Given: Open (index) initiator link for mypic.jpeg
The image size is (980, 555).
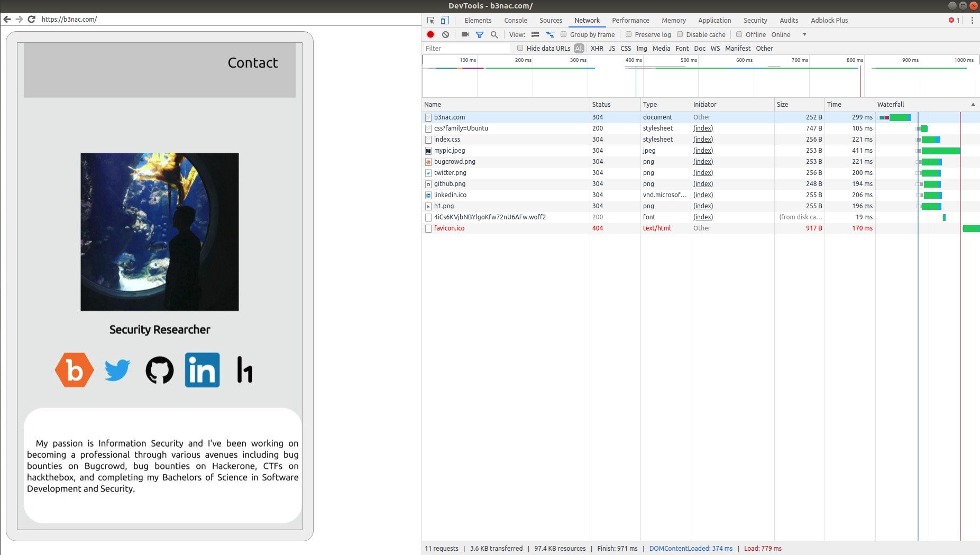Looking at the screenshot, I should [x=703, y=151].
